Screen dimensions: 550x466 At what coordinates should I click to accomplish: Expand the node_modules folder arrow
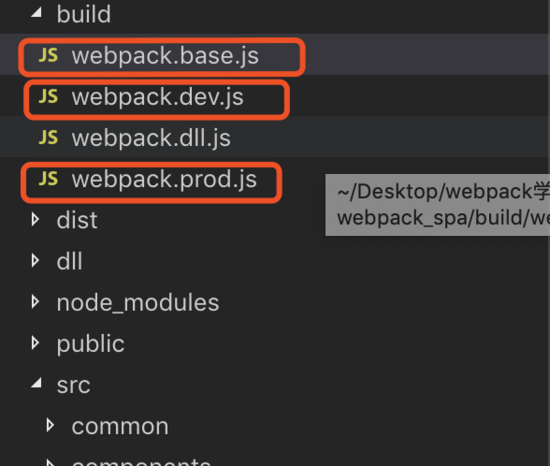(35, 302)
